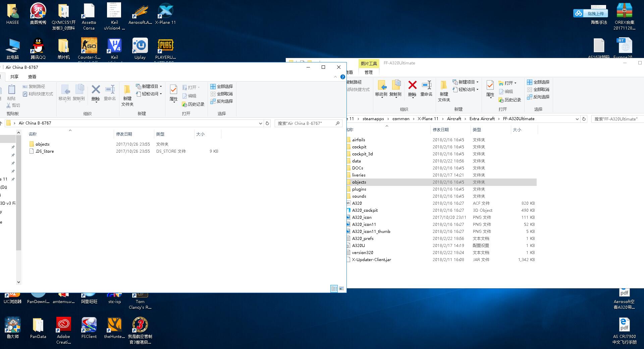Open 查看 tab in Air China window
Image resolution: width=644 pixels, height=349 pixels.
coord(32,77)
